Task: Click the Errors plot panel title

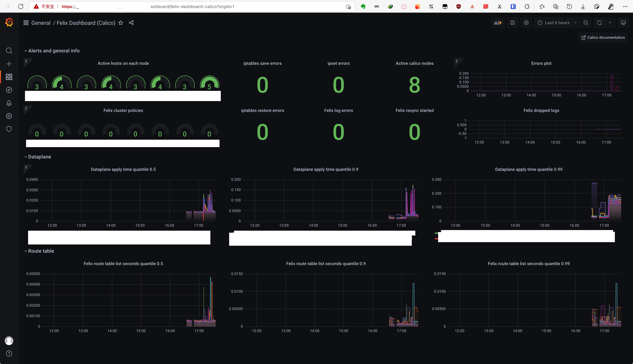Action: click(x=541, y=64)
